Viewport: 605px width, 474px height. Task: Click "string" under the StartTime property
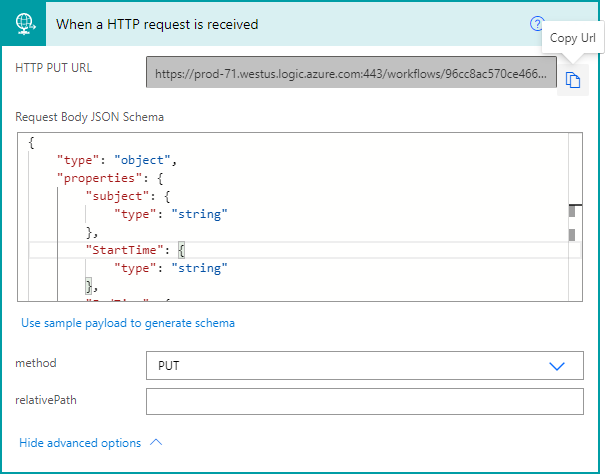[199, 268]
